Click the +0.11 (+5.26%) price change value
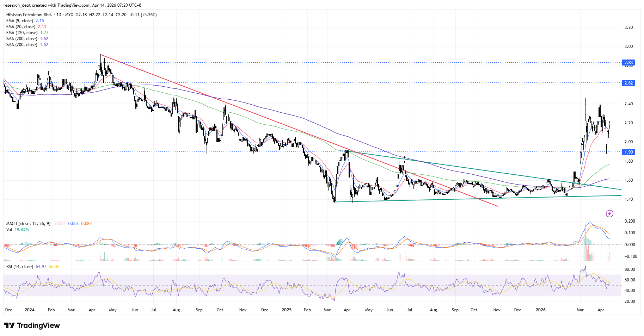The height and width of the screenshot is (336, 644). pyautogui.click(x=143, y=15)
